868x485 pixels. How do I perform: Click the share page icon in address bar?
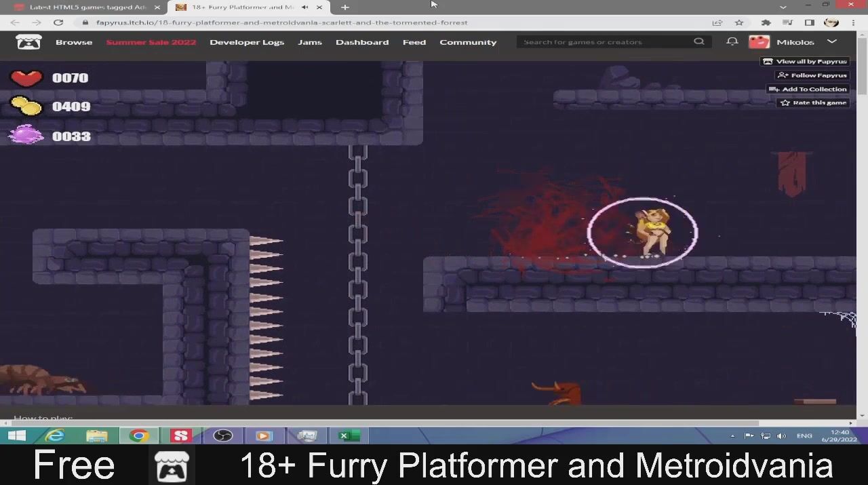(717, 22)
